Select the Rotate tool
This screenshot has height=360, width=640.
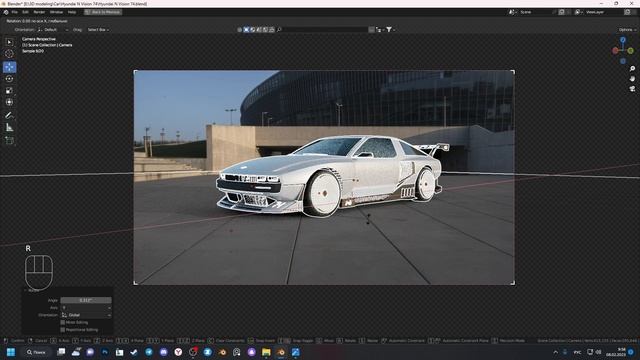click(9, 79)
